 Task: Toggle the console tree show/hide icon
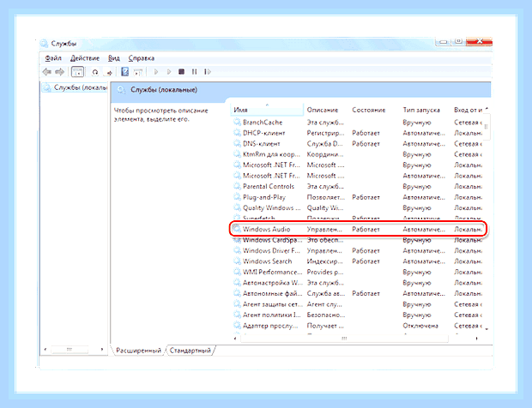click(77, 72)
